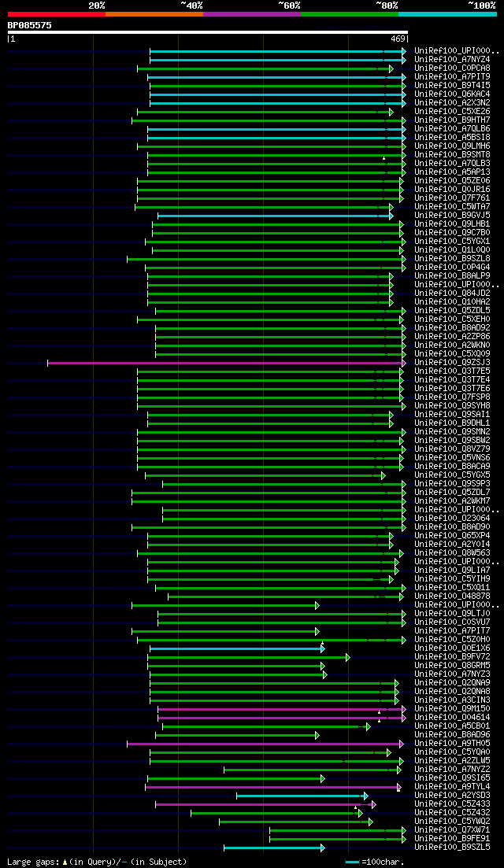
Task: Select the label UniRef100_B9FV72
Action: 453,657
